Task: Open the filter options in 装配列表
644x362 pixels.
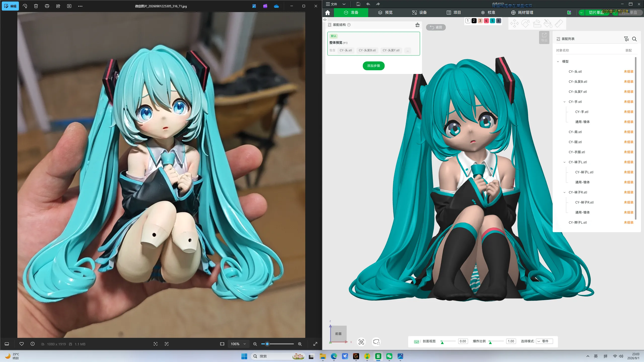Action: coord(626,39)
